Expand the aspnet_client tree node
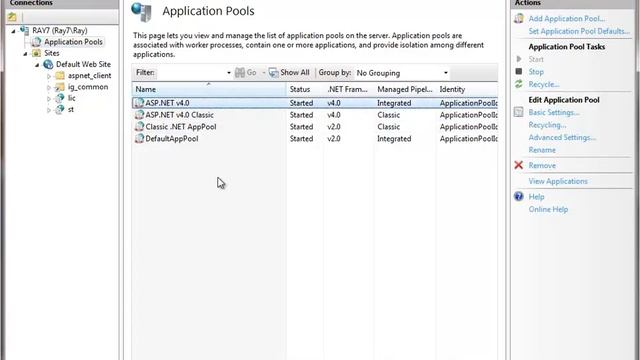 49,76
